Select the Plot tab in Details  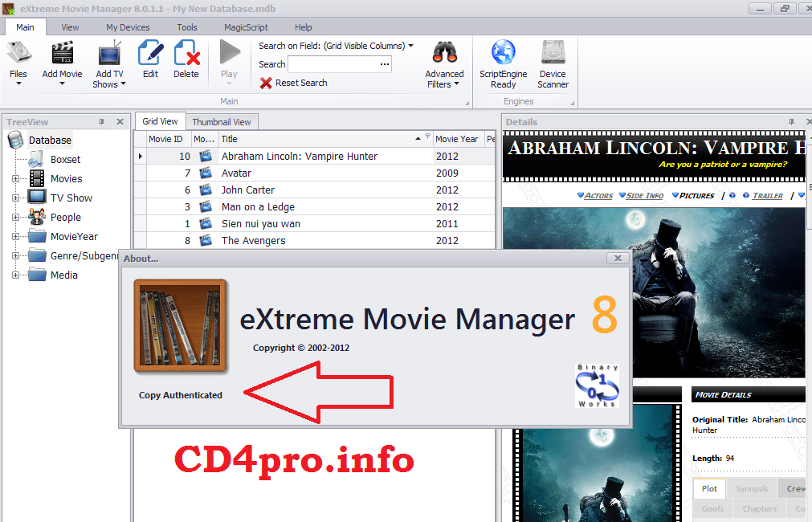click(x=709, y=488)
